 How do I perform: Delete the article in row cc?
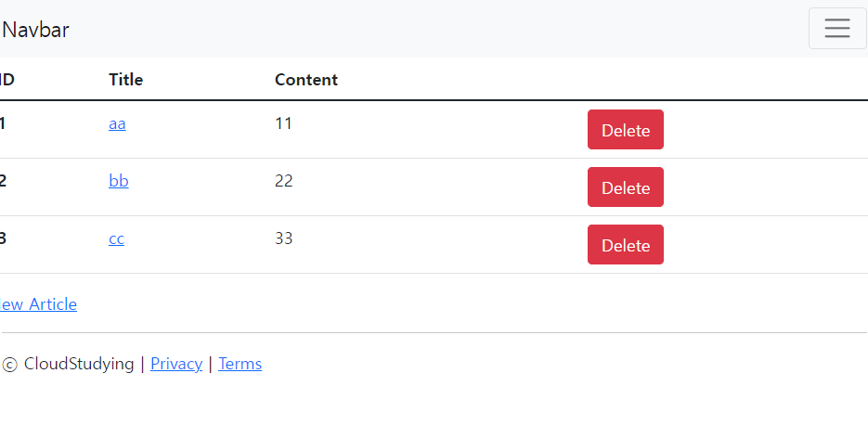coord(625,245)
